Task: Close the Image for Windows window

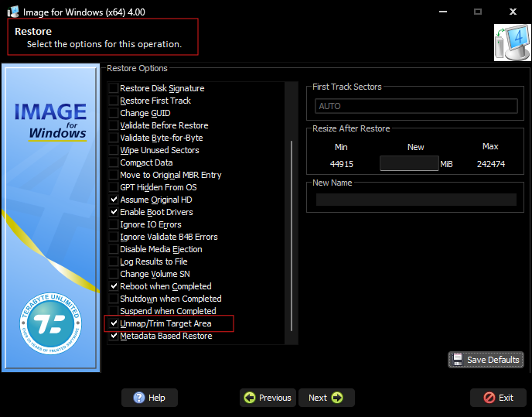Action: 513,12
